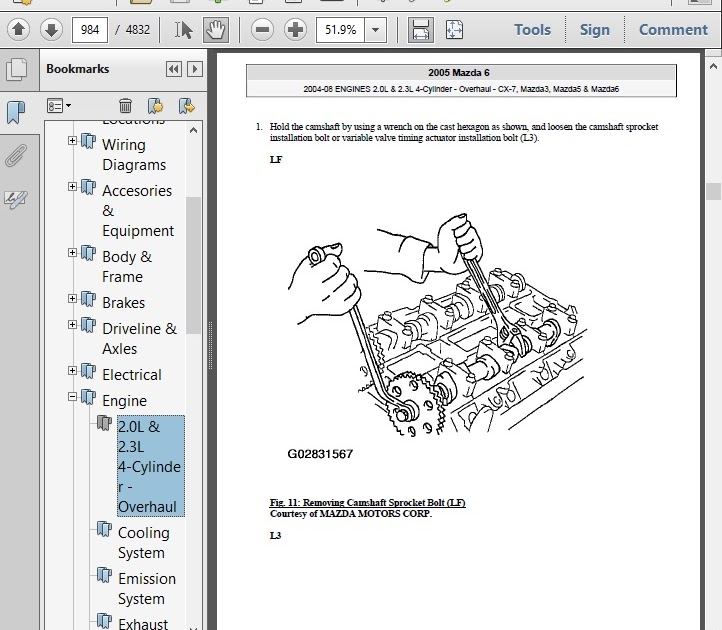Enable scrolling fit-width page mode

click(420, 30)
